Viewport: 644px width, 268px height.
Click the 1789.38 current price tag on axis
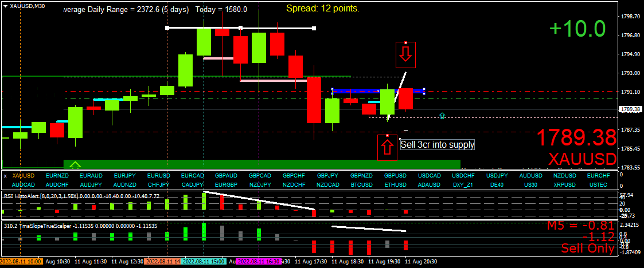point(630,109)
